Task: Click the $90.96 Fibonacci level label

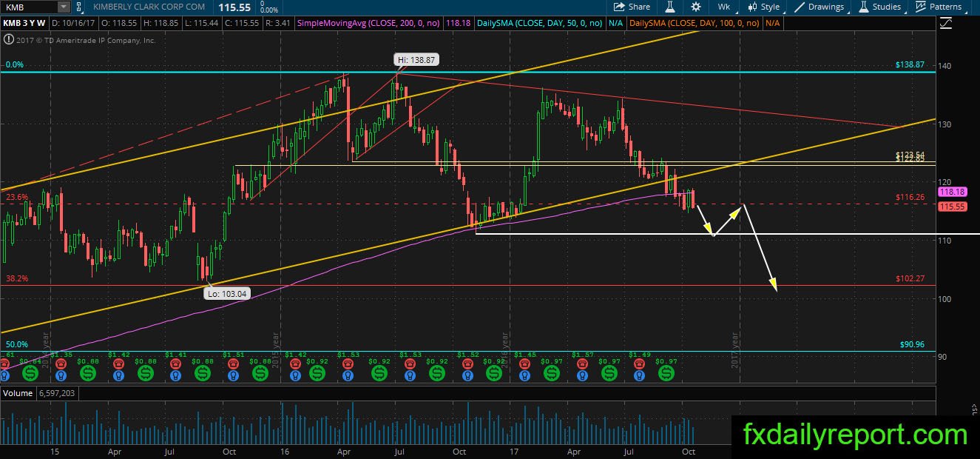Action: pyautogui.click(x=912, y=344)
